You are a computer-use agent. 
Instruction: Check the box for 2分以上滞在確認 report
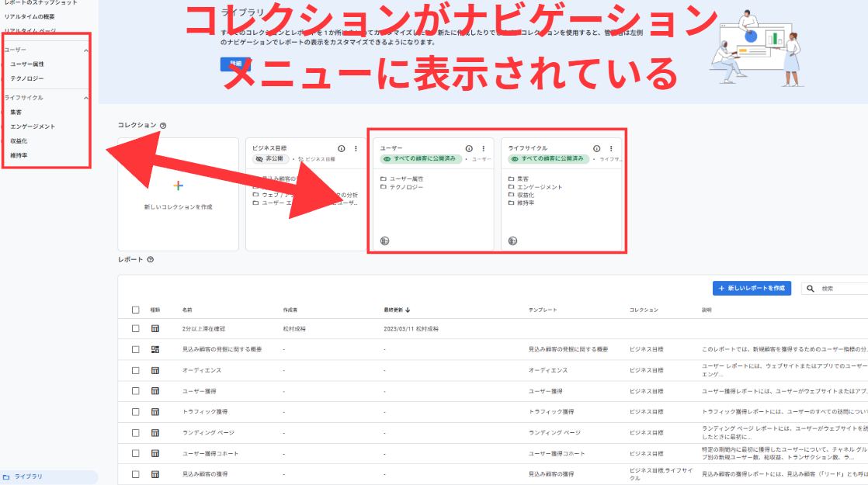pos(136,328)
